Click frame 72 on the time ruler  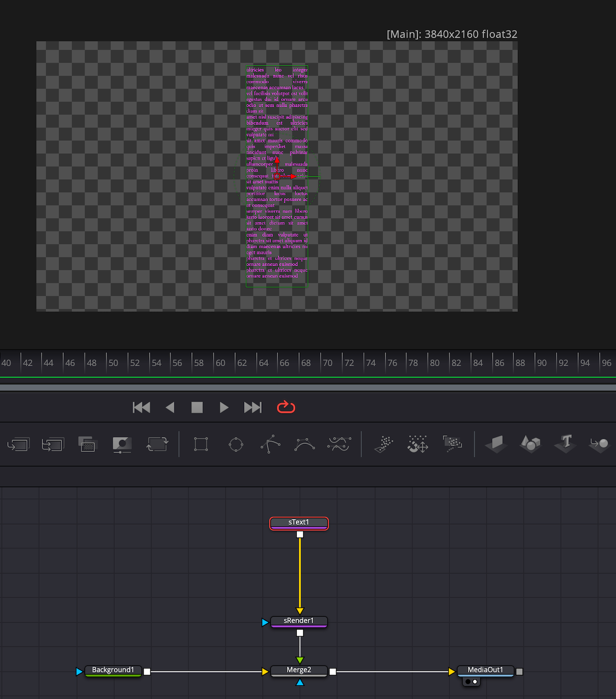click(349, 363)
